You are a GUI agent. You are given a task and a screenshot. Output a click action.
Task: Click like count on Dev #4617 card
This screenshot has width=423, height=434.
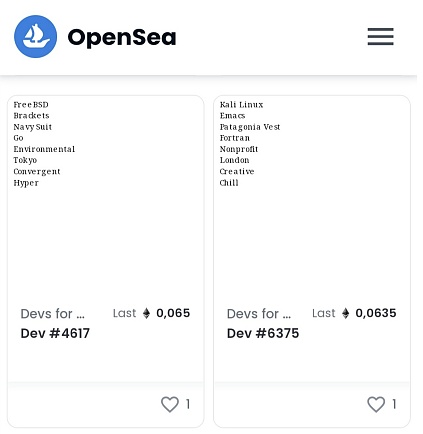(x=188, y=404)
